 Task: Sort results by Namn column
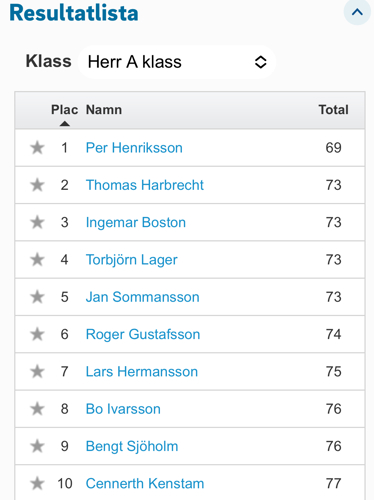pos(104,110)
